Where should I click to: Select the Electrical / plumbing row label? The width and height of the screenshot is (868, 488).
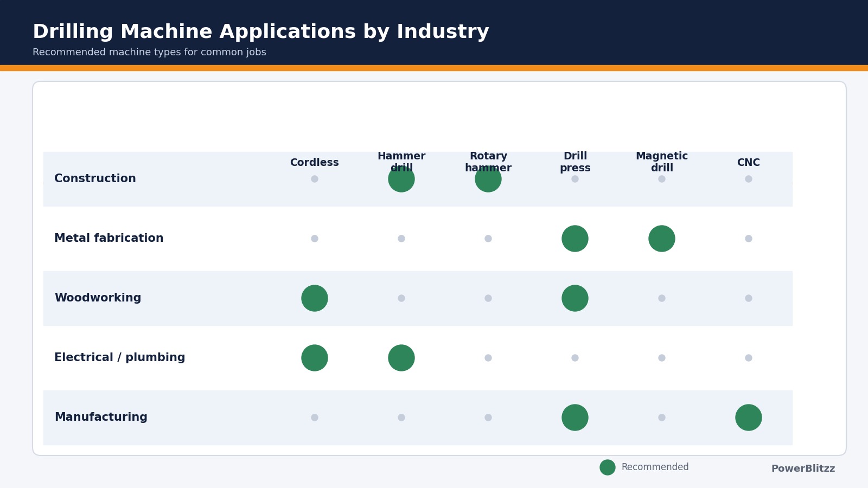[119, 358]
